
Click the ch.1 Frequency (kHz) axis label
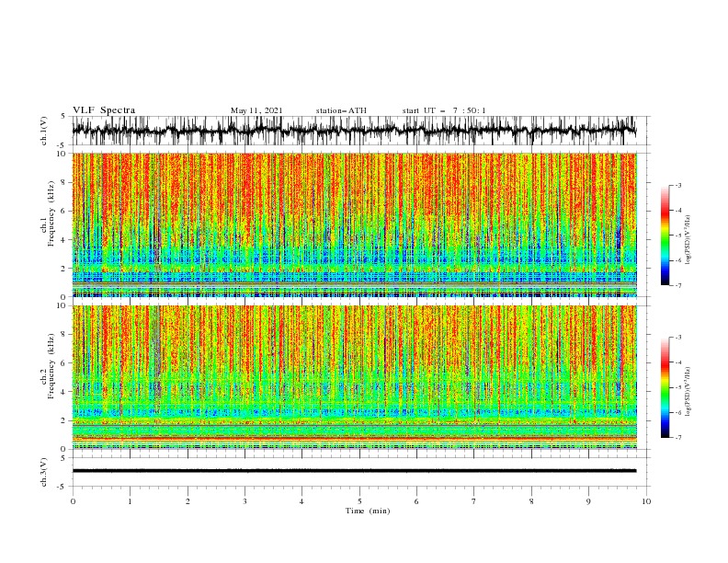[x=48, y=213]
